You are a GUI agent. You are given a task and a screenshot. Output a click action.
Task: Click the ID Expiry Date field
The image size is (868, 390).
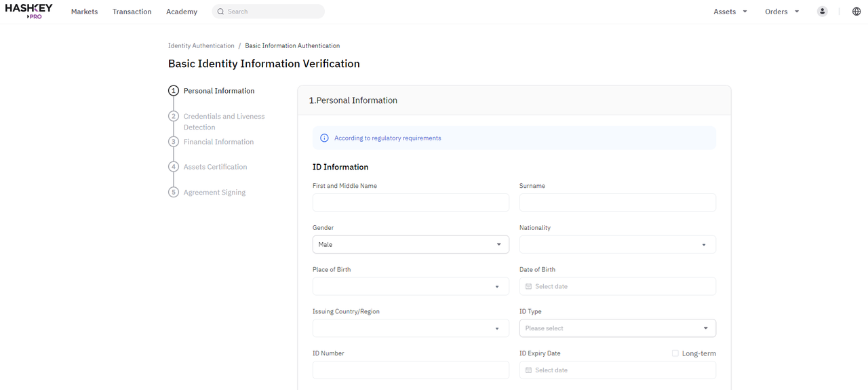tap(618, 370)
